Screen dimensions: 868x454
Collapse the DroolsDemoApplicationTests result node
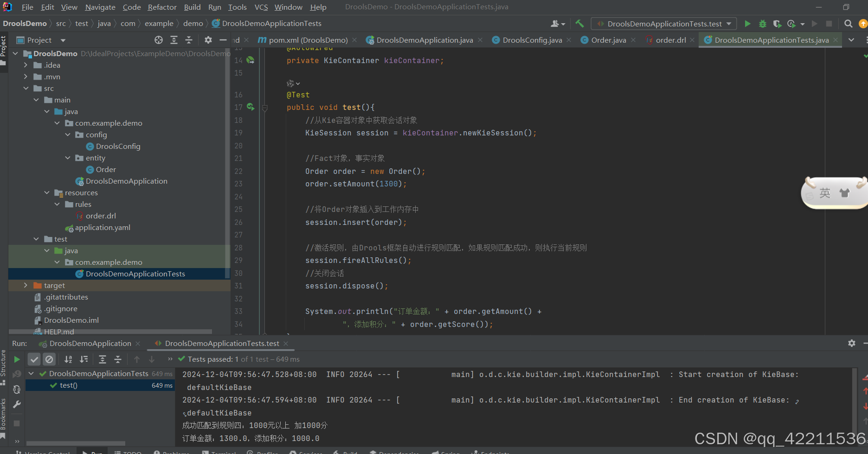(x=31, y=374)
